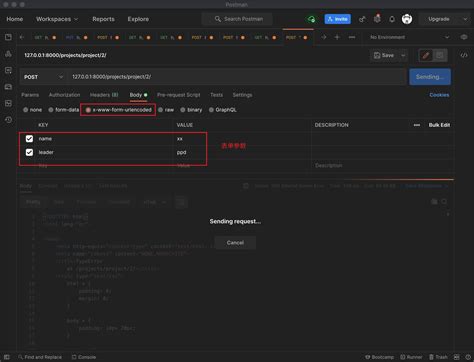This screenshot has width=474, height=362.
Task: Switch to the Authorization tab
Action: pos(64,95)
